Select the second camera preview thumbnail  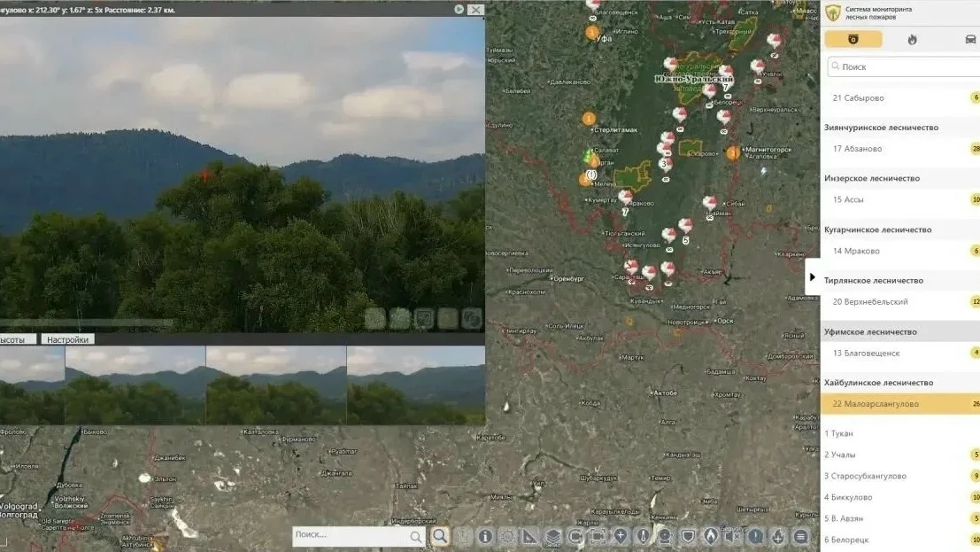[x=135, y=385]
